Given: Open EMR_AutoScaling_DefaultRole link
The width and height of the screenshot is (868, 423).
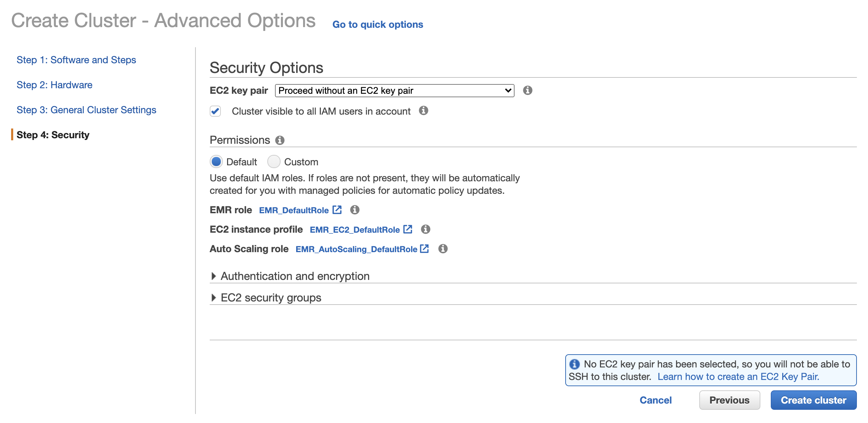Looking at the screenshot, I should [356, 249].
